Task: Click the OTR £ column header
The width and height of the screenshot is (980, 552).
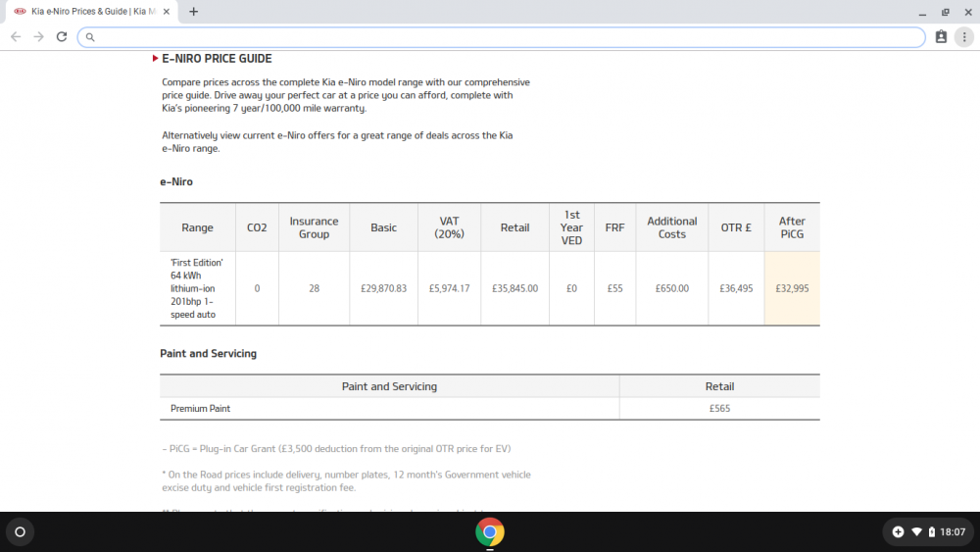Action: (x=736, y=227)
